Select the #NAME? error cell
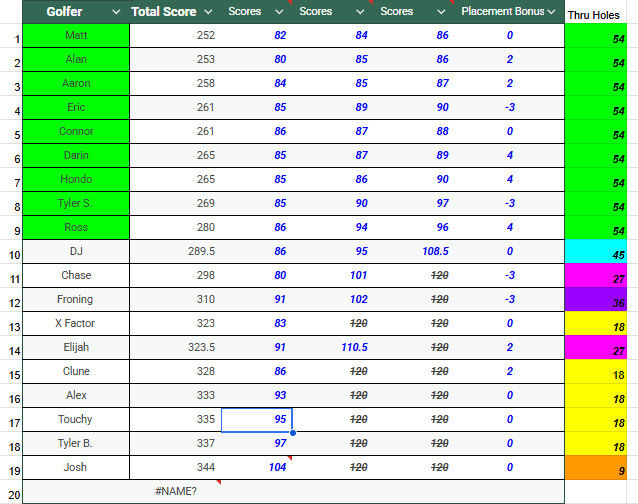 point(175,491)
